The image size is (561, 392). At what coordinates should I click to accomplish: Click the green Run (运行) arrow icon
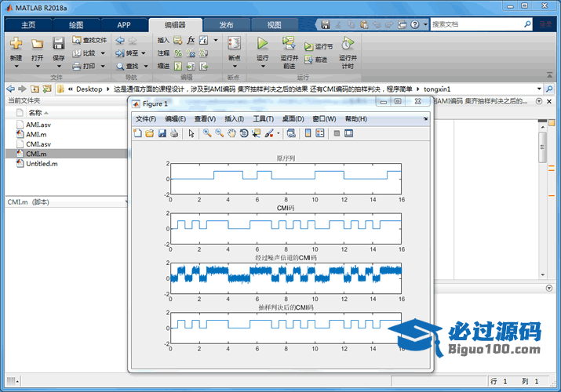pyautogui.click(x=262, y=43)
